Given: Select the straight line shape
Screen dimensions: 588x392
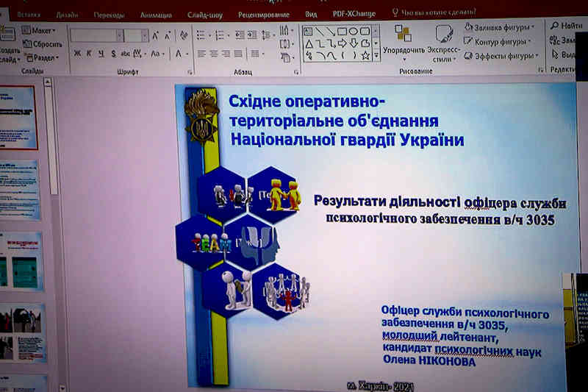Looking at the screenshot, I should click(319, 32).
